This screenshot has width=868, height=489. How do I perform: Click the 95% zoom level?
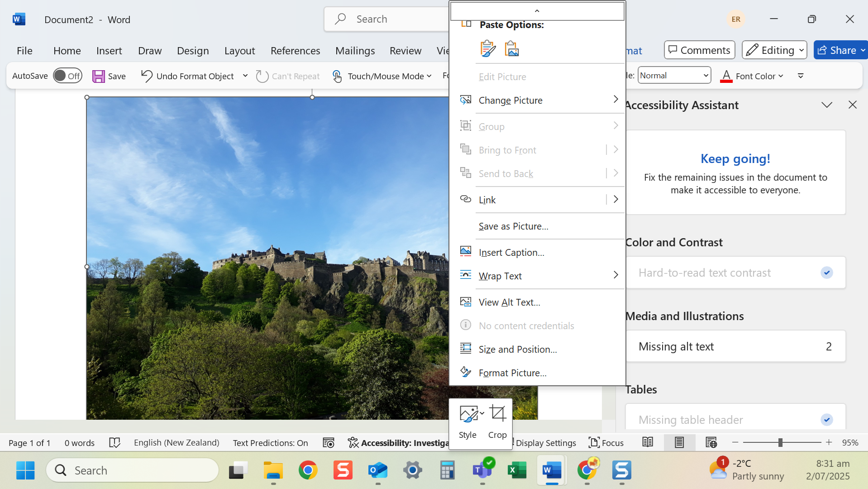tap(850, 442)
